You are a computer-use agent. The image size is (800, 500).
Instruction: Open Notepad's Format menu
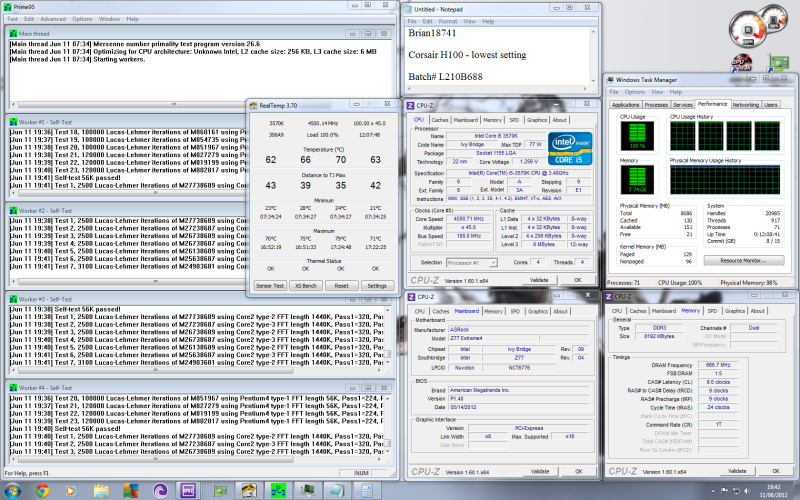[x=455, y=20]
